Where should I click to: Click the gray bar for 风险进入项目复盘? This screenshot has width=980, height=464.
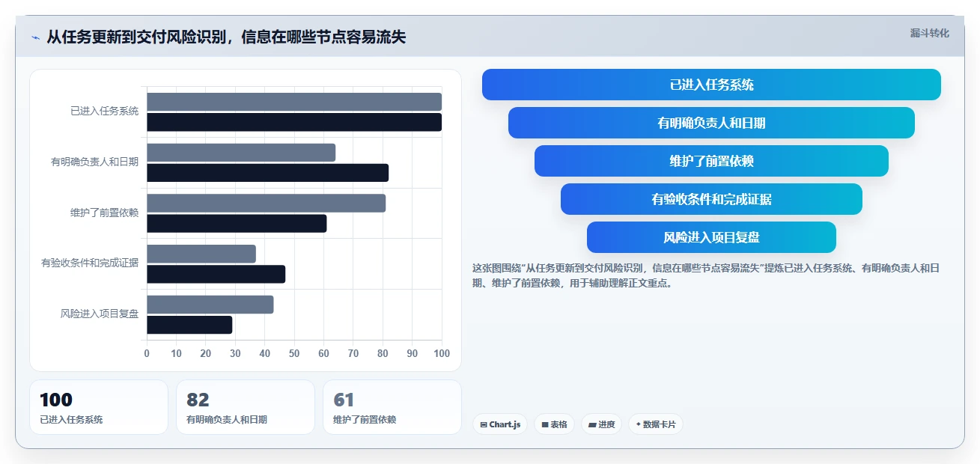(x=210, y=305)
